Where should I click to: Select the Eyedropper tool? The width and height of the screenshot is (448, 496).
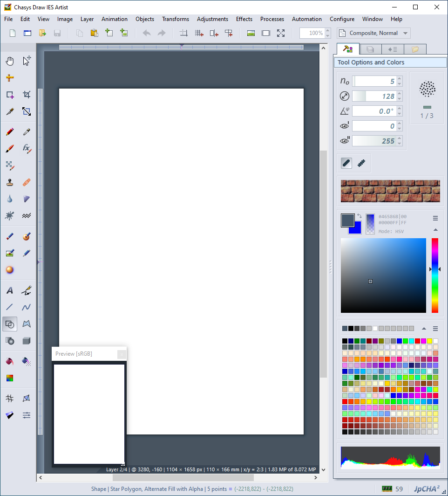click(x=26, y=131)
